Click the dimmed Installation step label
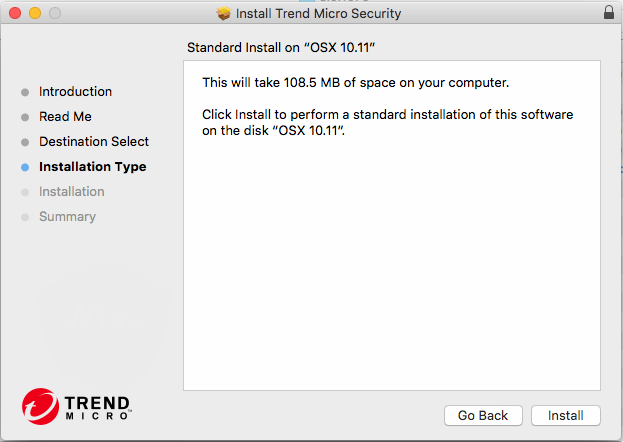This screenshot has height=442, width=623. tap(71, 192)
